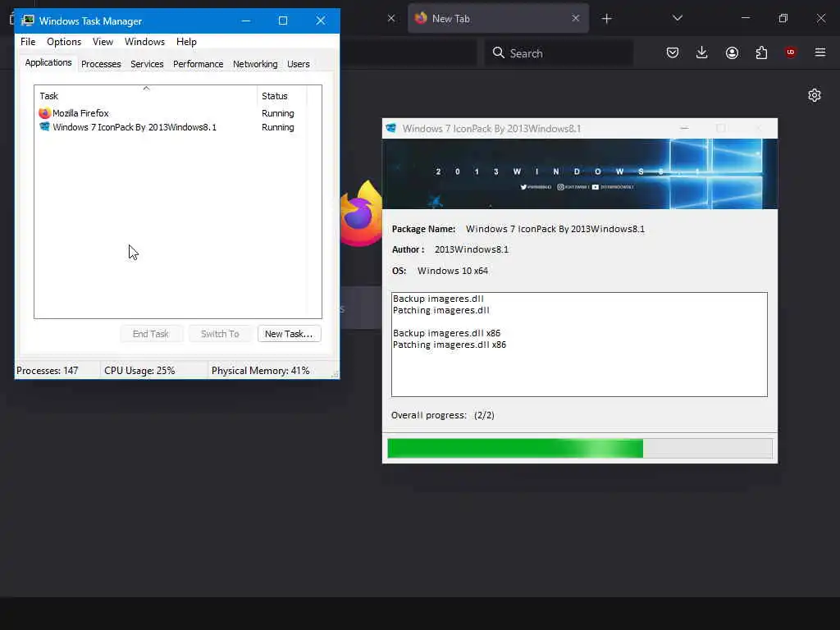
Task: Click the Firefox Pocket save icon
Action: (x=673, y=52)
